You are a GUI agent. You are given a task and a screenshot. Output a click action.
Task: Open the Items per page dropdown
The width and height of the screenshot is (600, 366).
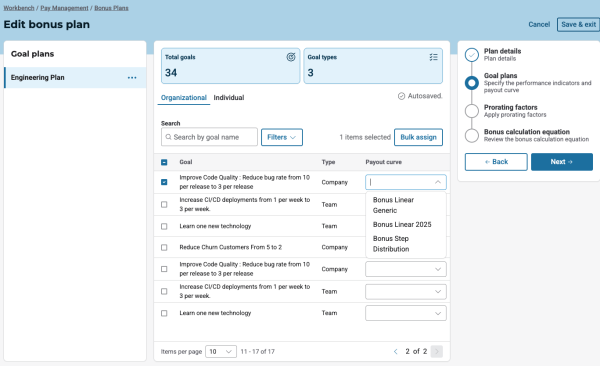pos(221,351)
